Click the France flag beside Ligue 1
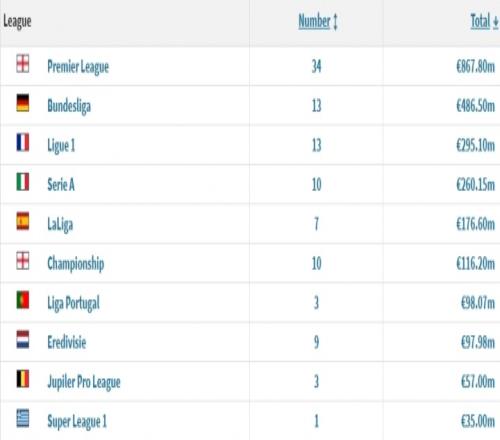This screenshot has height=440, width=500. point(23,142)
